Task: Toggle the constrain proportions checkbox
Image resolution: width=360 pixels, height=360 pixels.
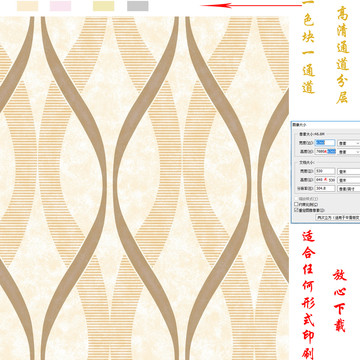Action: 296,204
